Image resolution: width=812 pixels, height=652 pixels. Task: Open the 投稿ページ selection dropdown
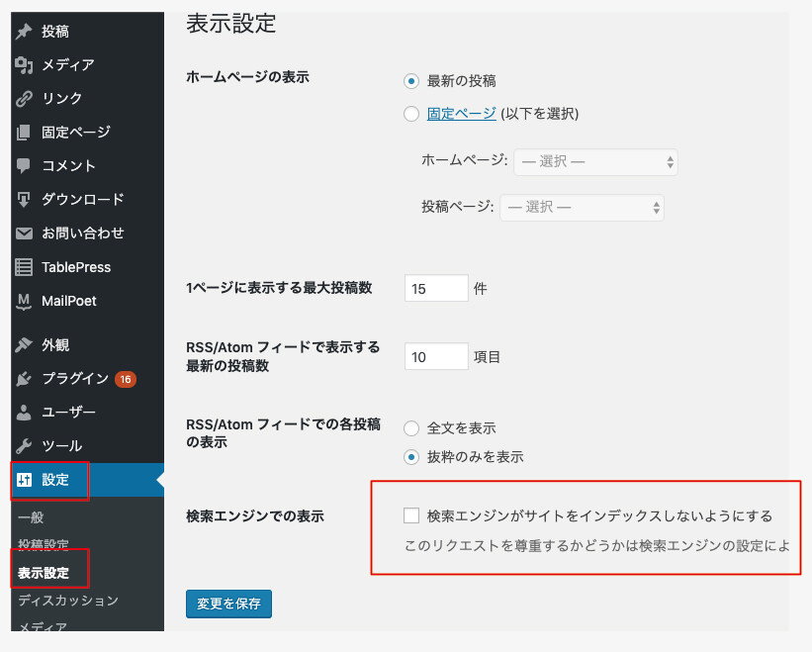(x=582, y=207)
